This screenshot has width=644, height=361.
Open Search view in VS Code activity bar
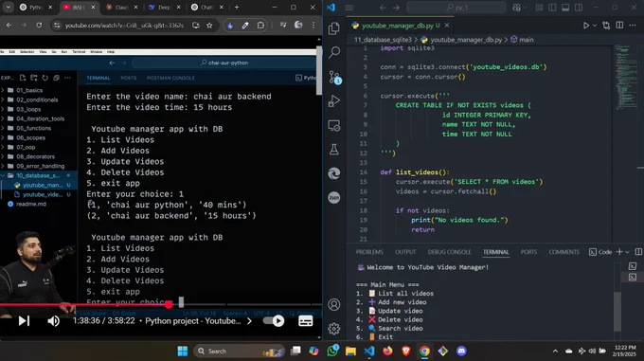334,52
